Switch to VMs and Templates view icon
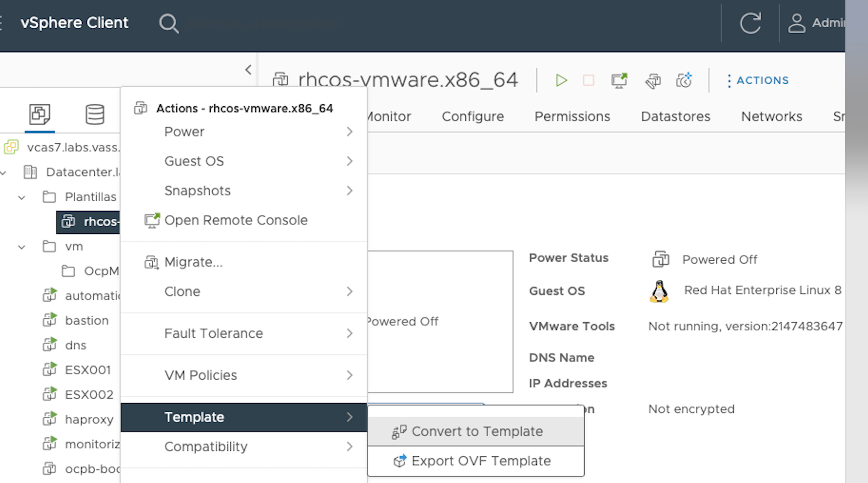Viewport: 868px width, 483px height. [40, 114]
